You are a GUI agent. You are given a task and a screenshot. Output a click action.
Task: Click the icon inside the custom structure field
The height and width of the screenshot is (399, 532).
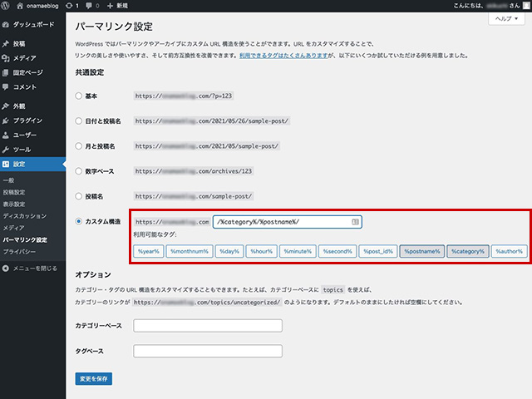coord(355,222)
